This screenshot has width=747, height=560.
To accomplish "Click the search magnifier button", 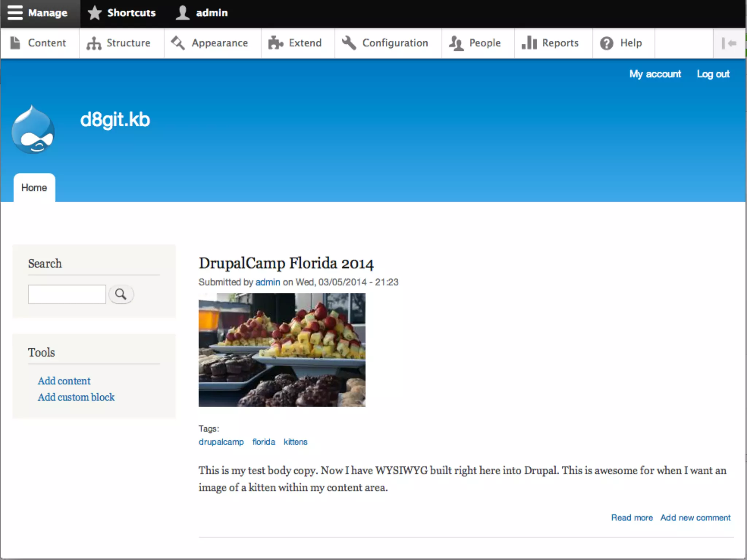I will click(x=121, y=294).
